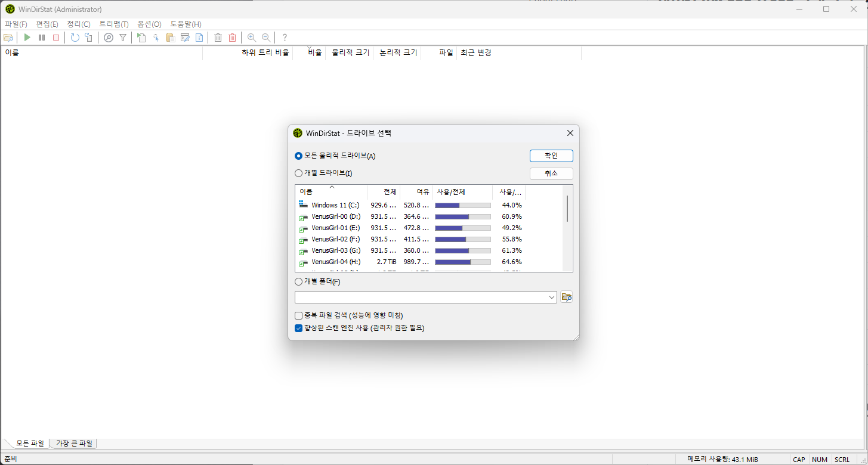Click the VenusGirl-04 (H:) drive icon
Image resolution: width=868 pixels, height=465 pixels.
[x=303, y=262]
